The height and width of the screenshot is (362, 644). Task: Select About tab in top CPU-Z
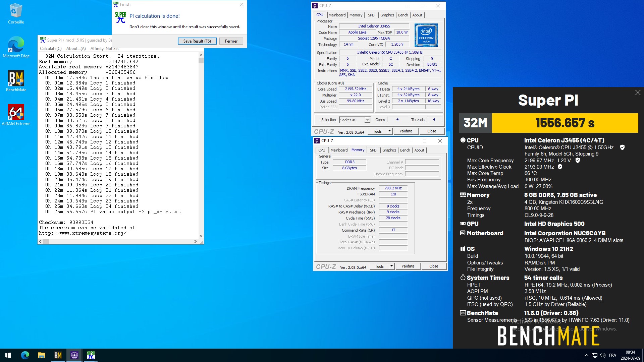pyautogui.click(x=417, y=15)
